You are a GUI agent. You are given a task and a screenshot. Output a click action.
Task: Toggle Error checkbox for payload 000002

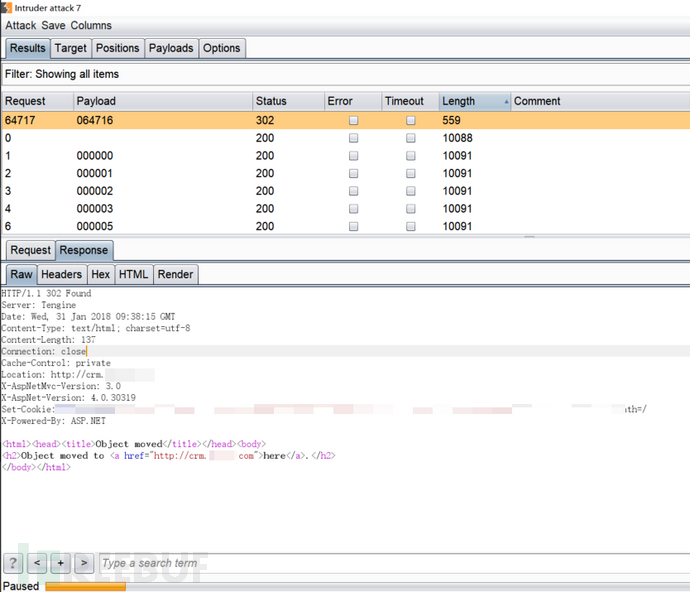tap(353, 191)
